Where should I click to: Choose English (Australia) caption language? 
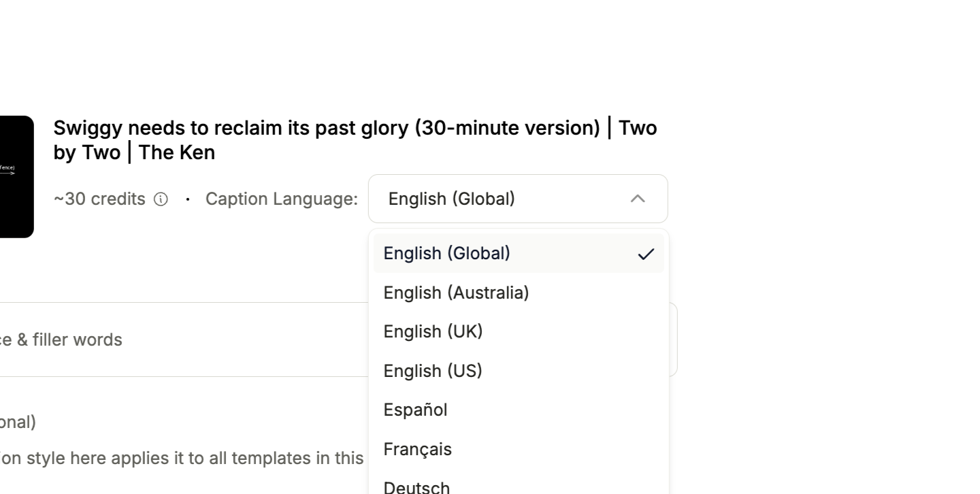point(519,293)
